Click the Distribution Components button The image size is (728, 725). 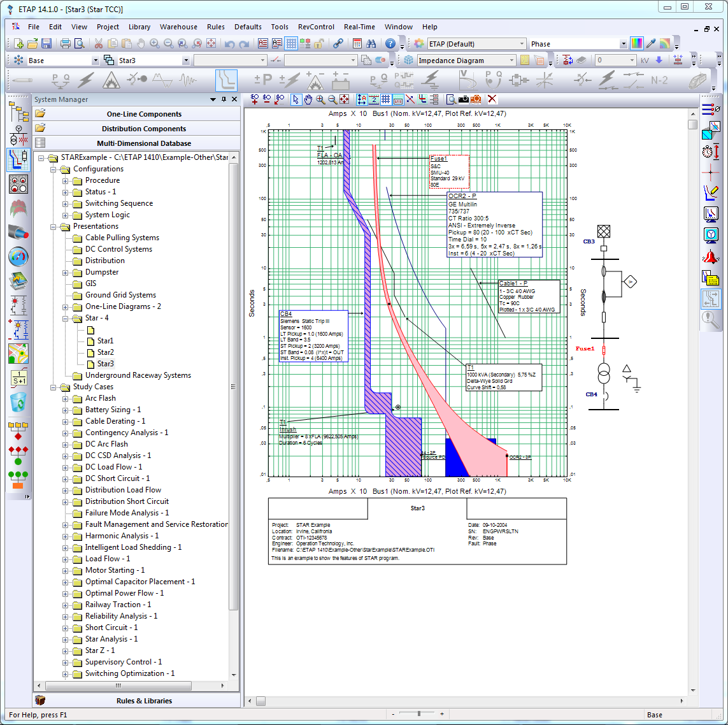(136, 129)
